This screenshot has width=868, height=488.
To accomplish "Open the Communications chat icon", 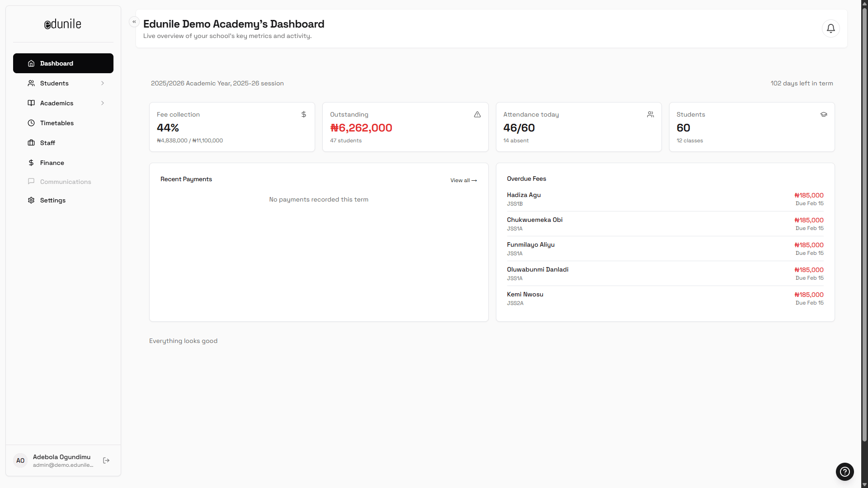I will coord(31,181).
